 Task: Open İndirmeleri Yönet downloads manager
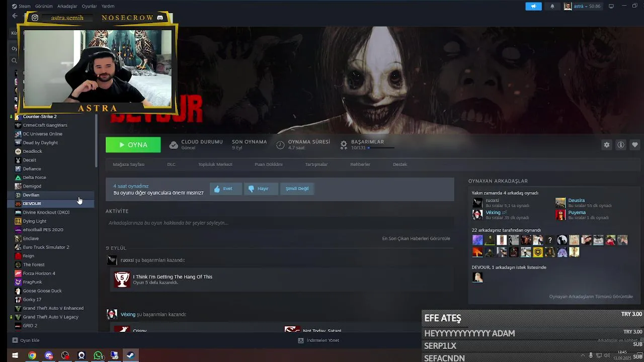coord(318,340)
